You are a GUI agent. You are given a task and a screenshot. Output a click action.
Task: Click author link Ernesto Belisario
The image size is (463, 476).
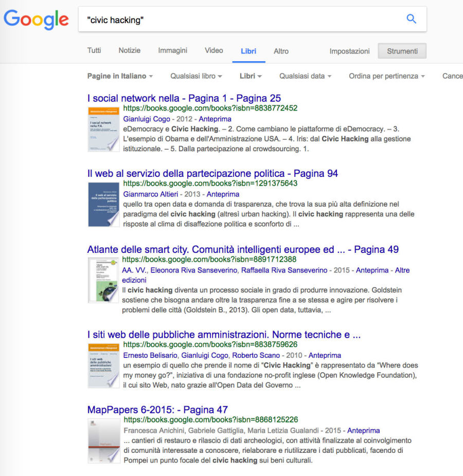(150, 356)
